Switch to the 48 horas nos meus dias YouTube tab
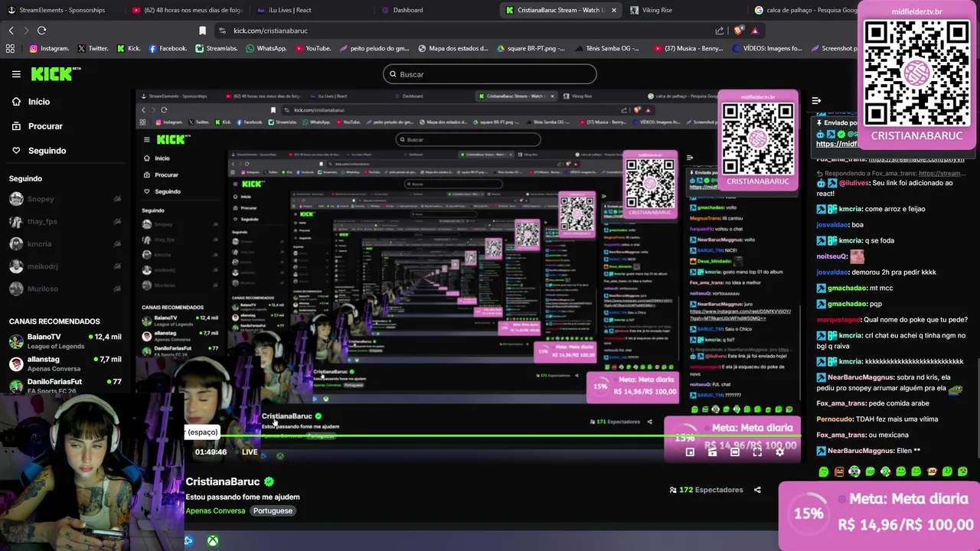Screen dimensions: 980x551 point(188,10)
